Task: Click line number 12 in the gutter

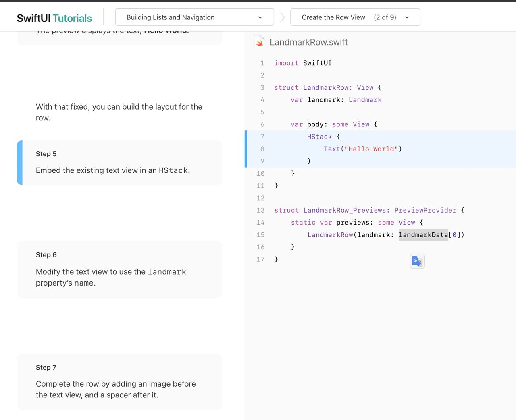Action: coord(260,198)
